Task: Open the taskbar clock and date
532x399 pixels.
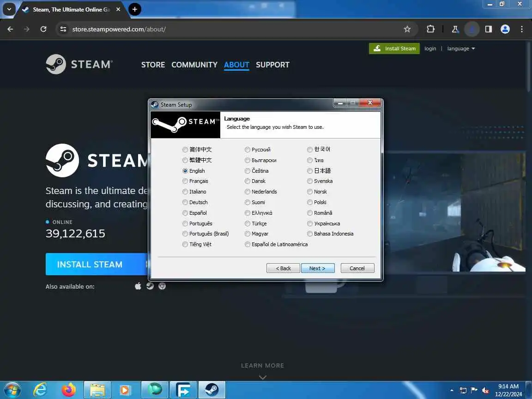Action: (508, 390)
